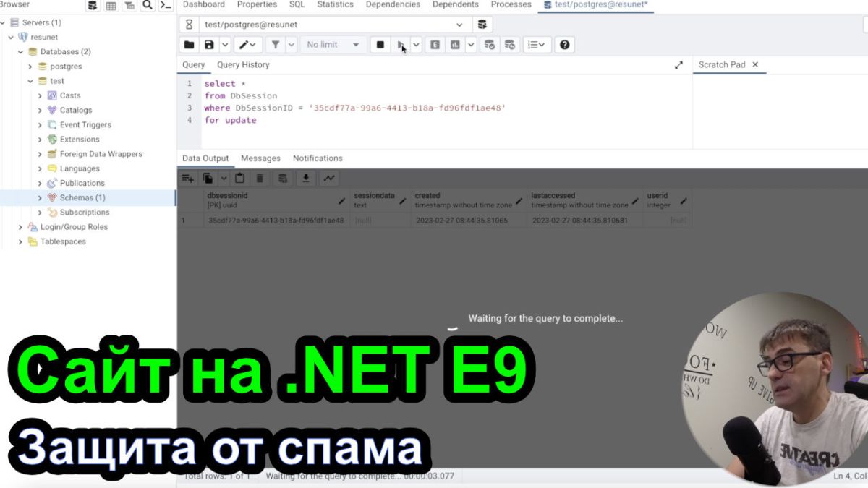
Task: Click the new connection database icon
Action: tap(482, 24)
